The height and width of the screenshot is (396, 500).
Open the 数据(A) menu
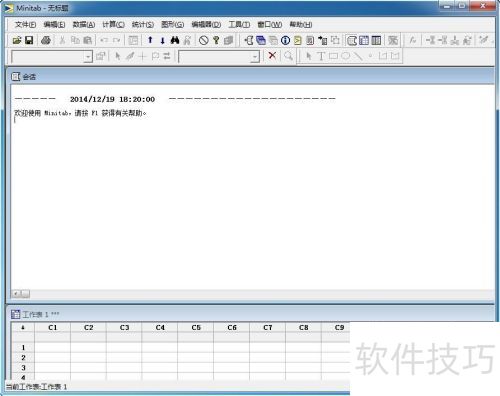click(x=84, y=24)
